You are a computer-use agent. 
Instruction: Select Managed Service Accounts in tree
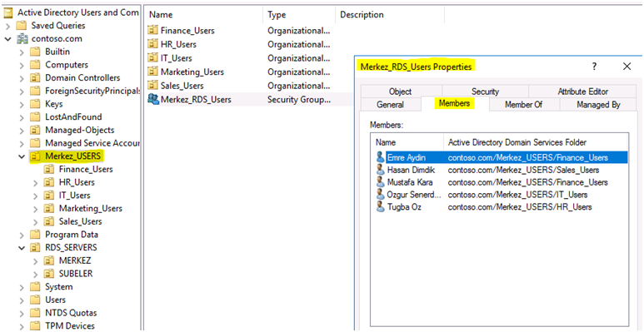click(92, 143)
